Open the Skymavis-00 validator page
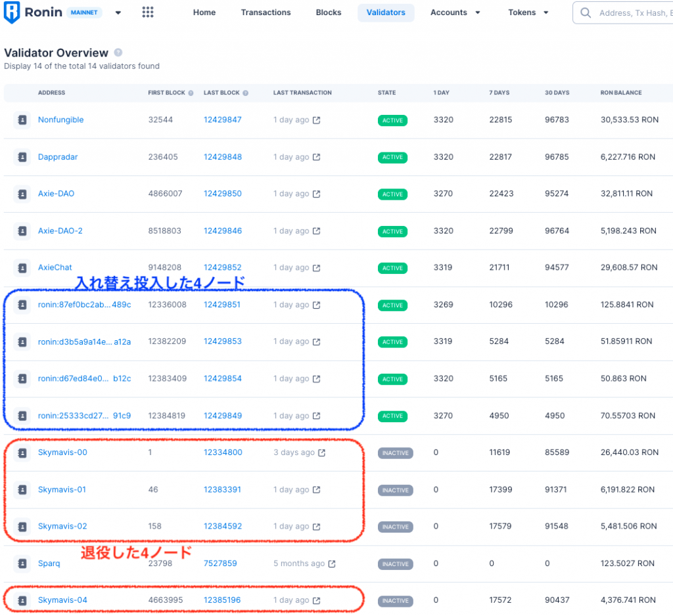Screen dimensions: 673x616 tap(62, 452)
